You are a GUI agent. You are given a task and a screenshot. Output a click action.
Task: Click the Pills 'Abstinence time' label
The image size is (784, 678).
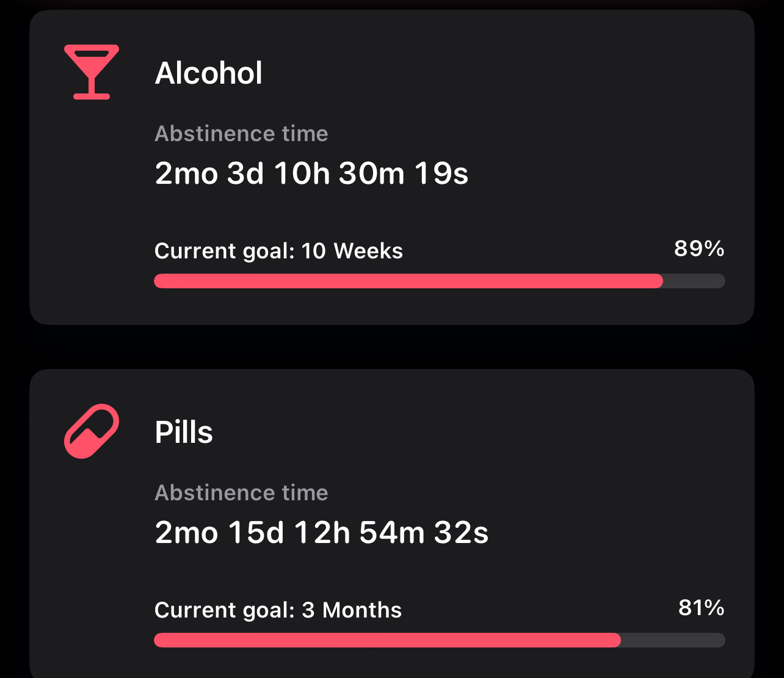tap(241, 493)
